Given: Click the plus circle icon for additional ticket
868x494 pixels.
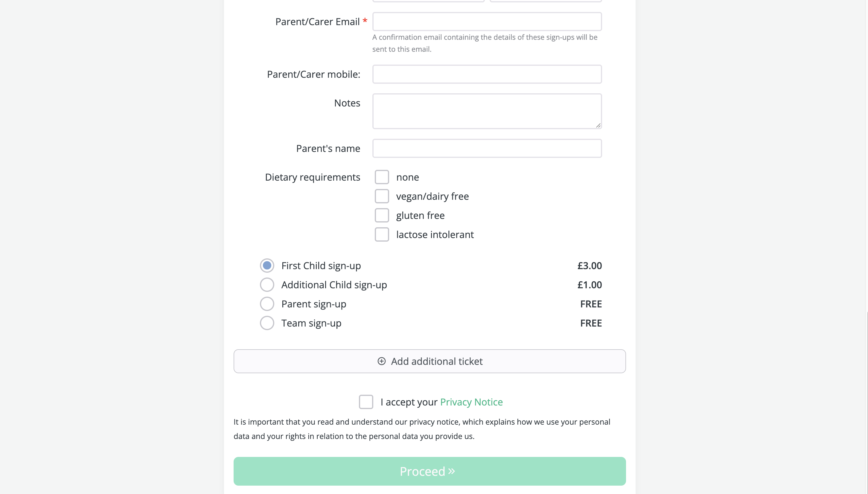Looking at the screenshot, I should click(381, 361).
